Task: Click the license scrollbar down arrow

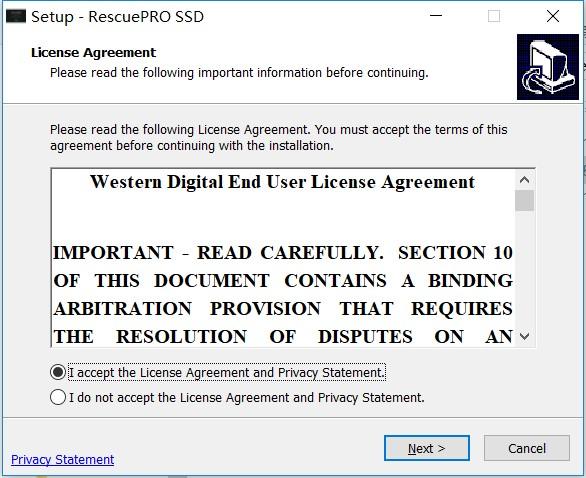Action: click(524, 336)
